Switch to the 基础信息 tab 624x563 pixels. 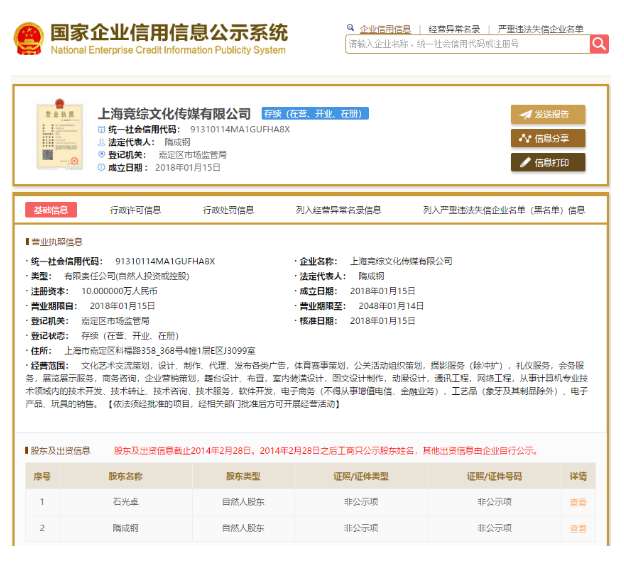tap(51, 210)
